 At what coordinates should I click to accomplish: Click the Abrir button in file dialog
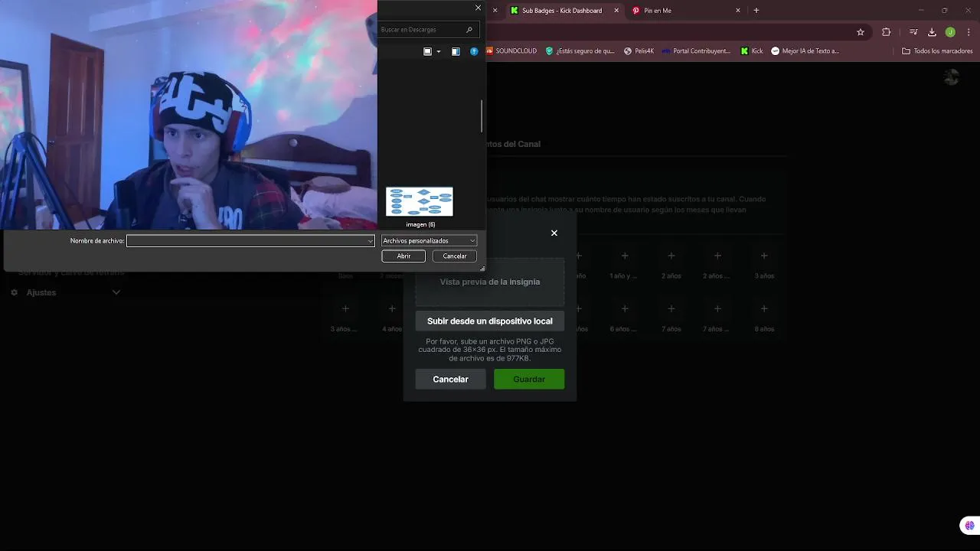point(403,256)
